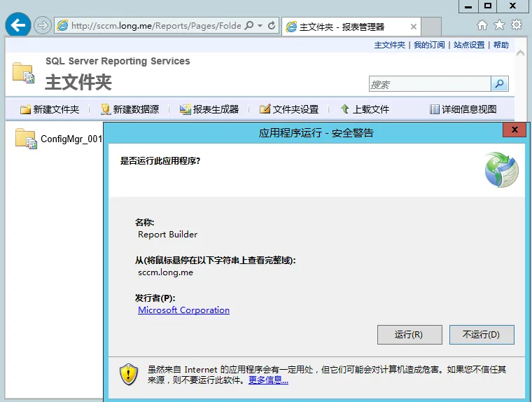This screenshot has height=402, width=532.
Task: Open 站点设置 link
Action: tap(469, 45)
